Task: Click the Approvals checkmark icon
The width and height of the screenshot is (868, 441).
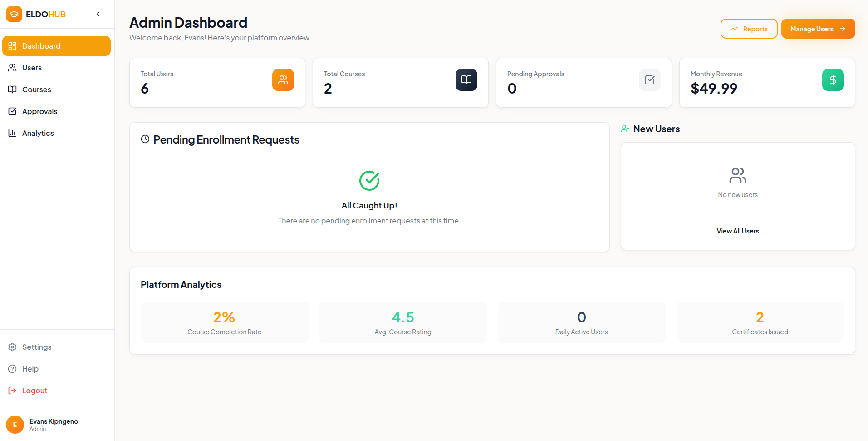Action: tap(13, 111)
